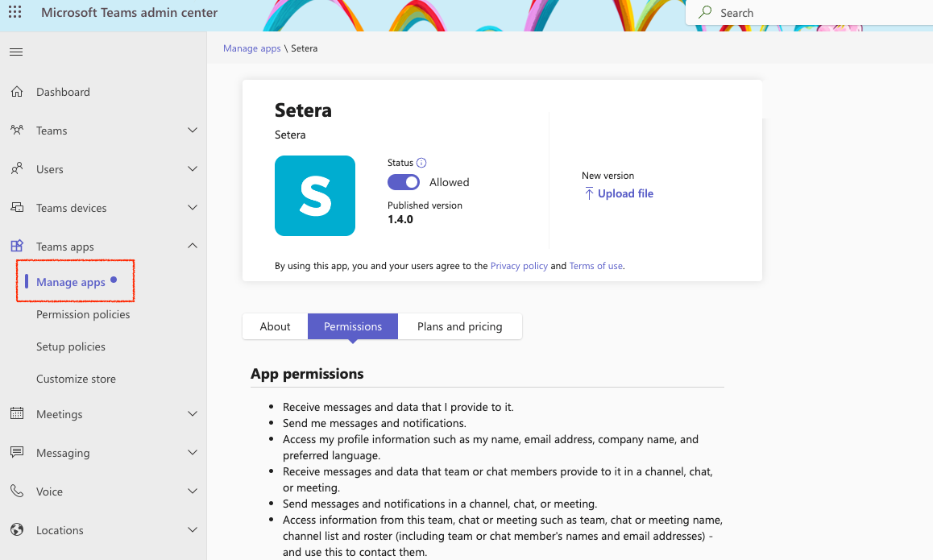Image resolution: width=933 pixels, height=560 pixels.
Task: Click the Dashboard home icon
Action: 17,92
